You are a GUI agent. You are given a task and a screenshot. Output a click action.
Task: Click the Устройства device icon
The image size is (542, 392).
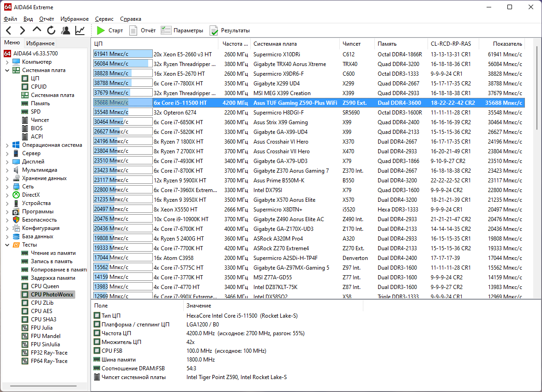[x=16, y=203]
